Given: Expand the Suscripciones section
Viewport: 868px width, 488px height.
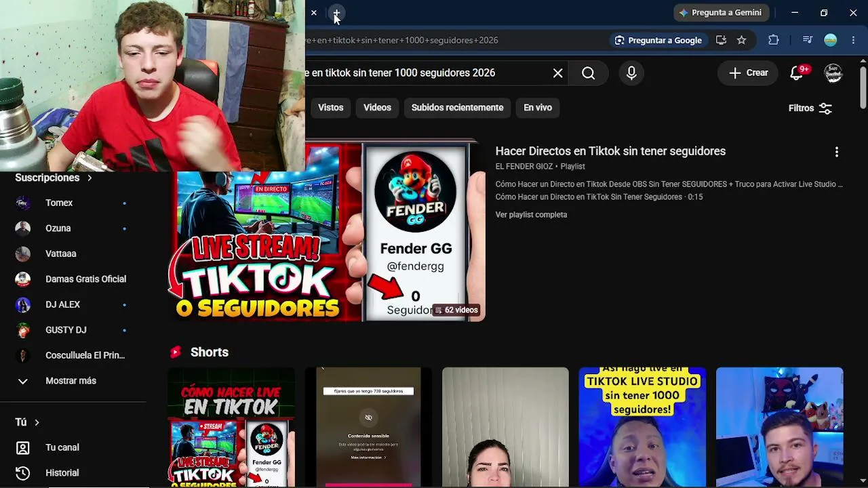Looking at the screenshot, I should (x=54, y=178).
